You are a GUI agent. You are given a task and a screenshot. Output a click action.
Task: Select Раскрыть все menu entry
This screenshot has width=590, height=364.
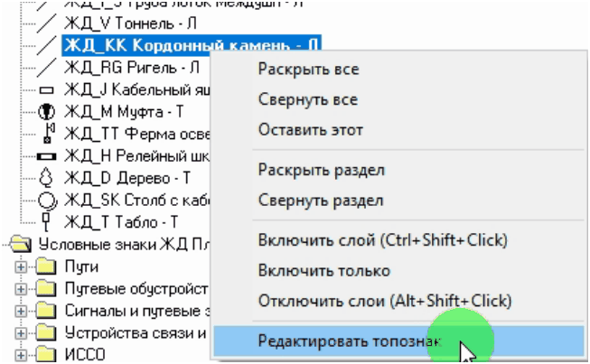click(308, 69)
